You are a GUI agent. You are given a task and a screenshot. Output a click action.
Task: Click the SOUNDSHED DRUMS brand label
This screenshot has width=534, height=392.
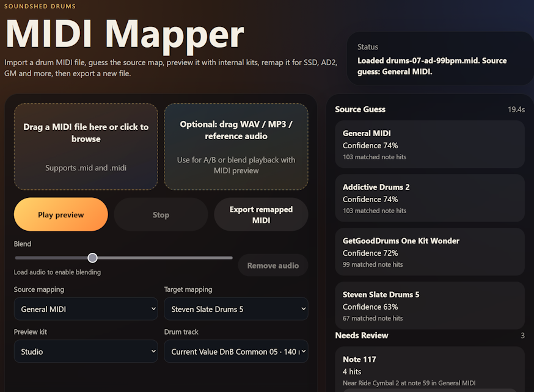point(40,6)
